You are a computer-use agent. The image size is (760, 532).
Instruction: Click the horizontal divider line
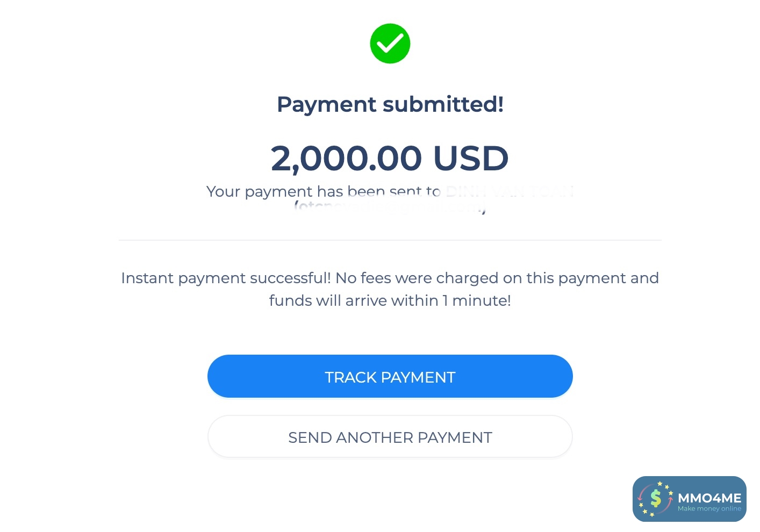pyautogui.click(x=390, y=240)
